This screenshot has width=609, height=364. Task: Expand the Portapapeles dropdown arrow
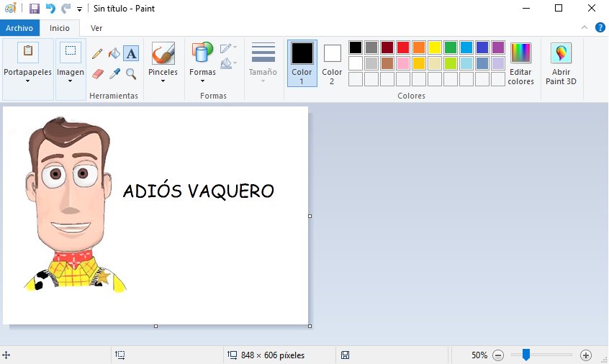27,81
